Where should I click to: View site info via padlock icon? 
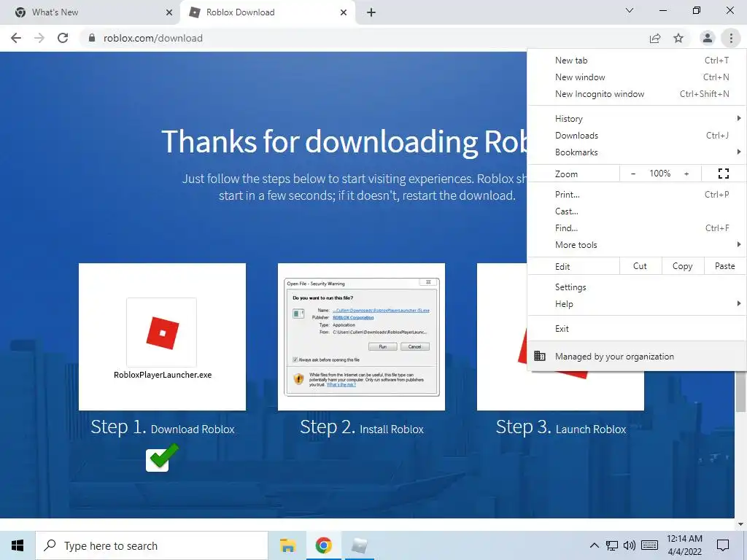92,38
